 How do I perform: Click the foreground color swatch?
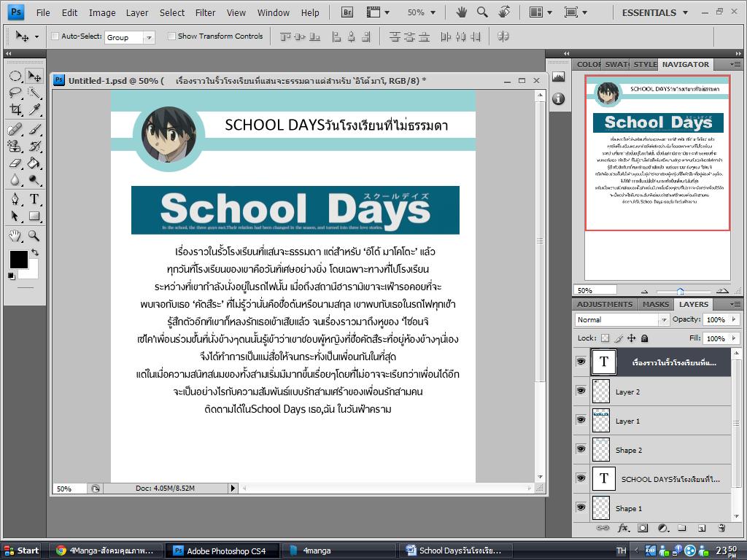[18, 260]
